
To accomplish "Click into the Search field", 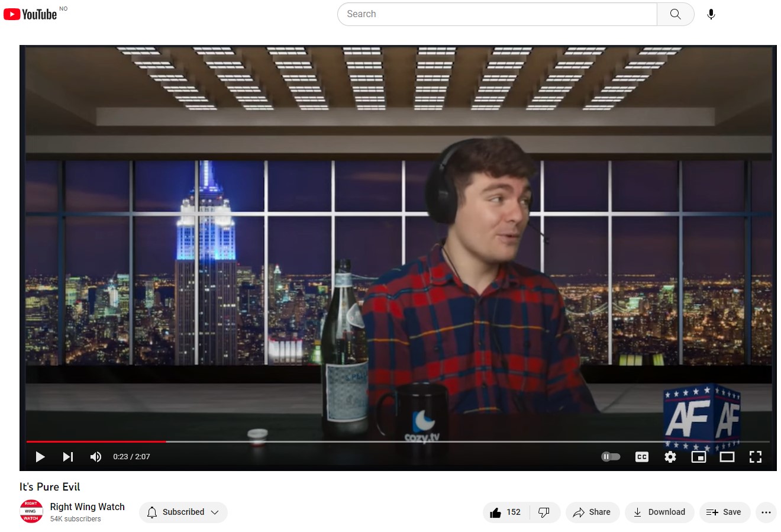I will click(497, 14).
